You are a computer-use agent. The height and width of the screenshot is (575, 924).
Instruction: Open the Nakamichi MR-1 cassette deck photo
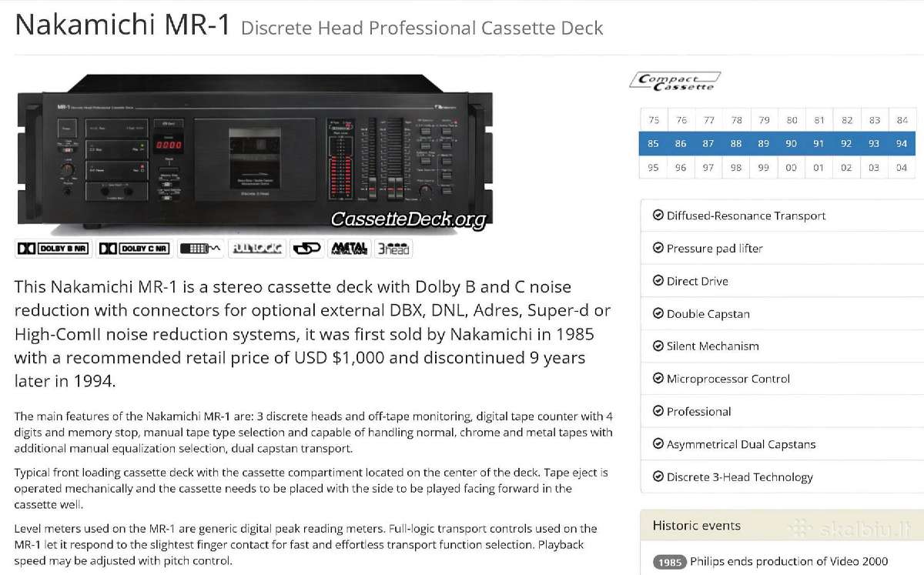(255, 153)
